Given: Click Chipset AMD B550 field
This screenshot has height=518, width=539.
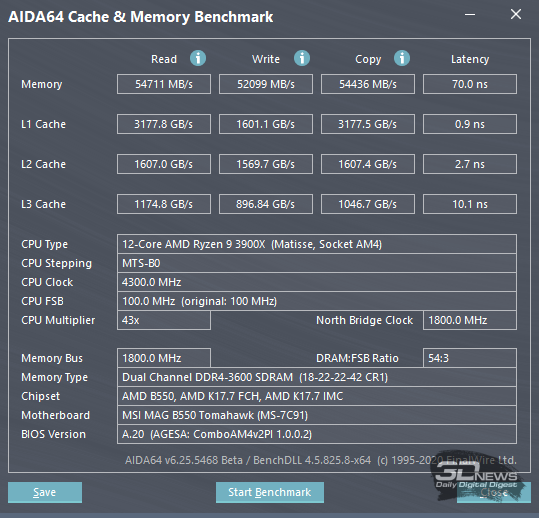Looking at the screenshot, I should tap(317, 396).
